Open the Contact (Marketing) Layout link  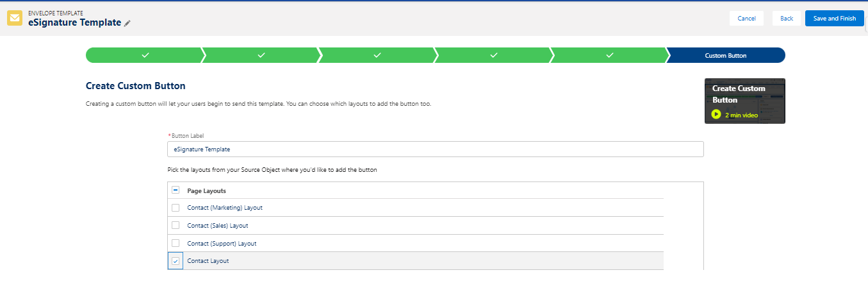(x=224, y=208)
